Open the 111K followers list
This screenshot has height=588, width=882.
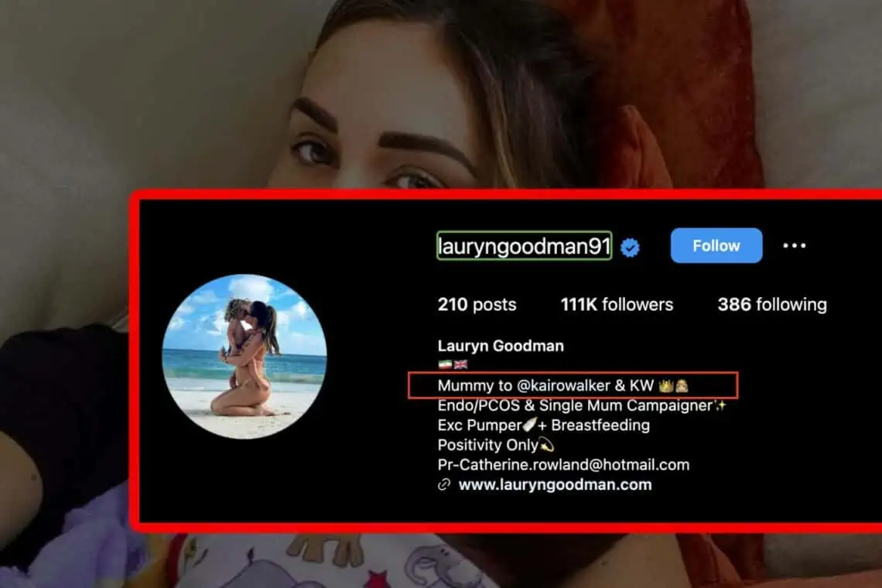click(617, 304)
